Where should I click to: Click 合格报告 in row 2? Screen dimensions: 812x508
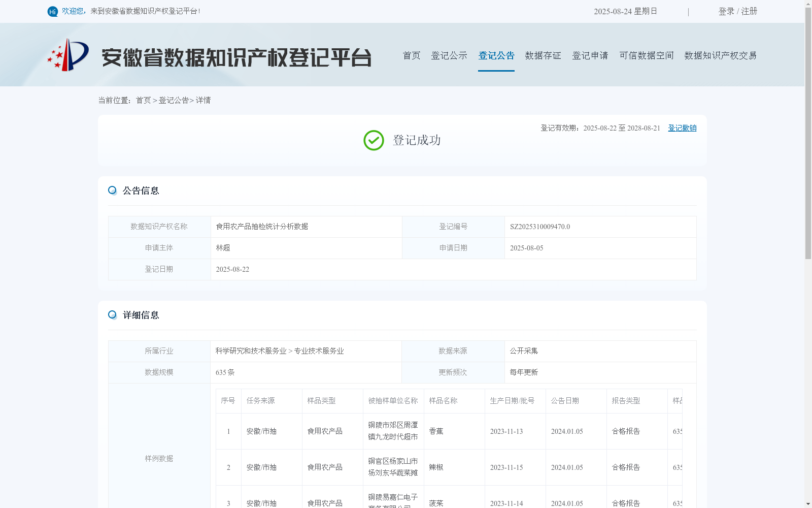(x=626, y=467)
